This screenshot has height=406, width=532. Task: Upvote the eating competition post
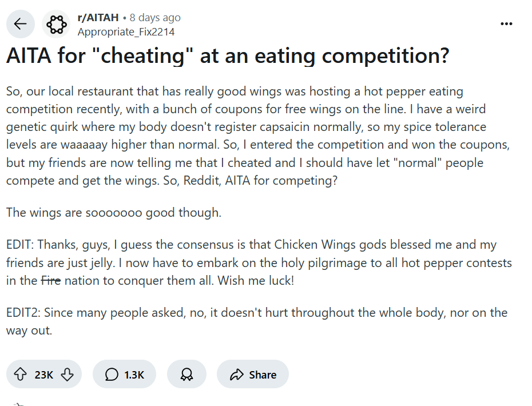tap(21, 375)
